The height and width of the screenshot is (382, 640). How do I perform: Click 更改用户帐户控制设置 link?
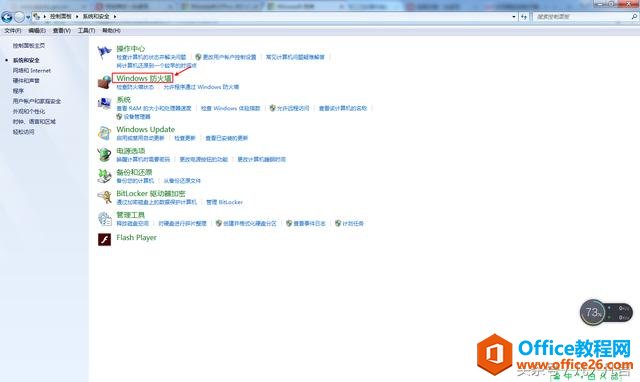pyautogui.click(x=229, y=57)
